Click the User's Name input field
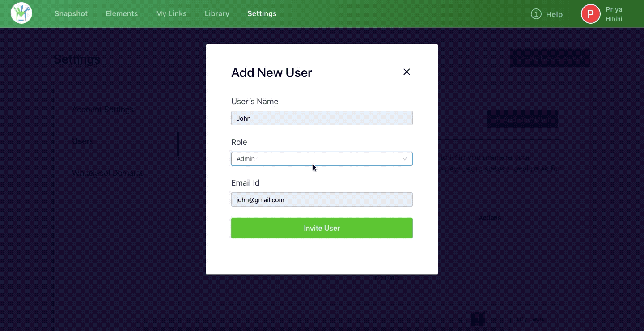 (322, 118)
